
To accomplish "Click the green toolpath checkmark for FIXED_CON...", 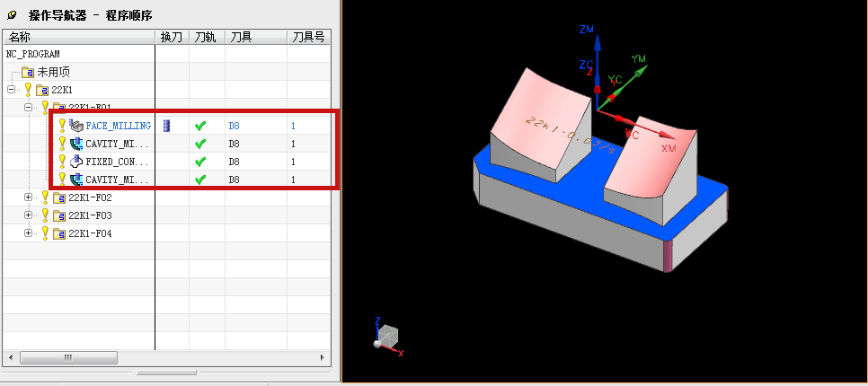I will click(200, 162).
